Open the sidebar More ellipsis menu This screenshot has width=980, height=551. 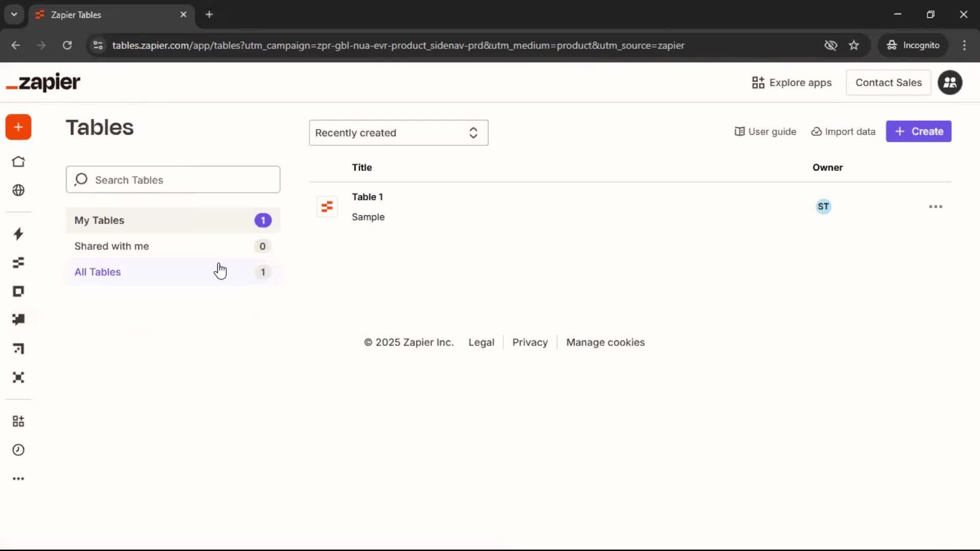point(18,479)
